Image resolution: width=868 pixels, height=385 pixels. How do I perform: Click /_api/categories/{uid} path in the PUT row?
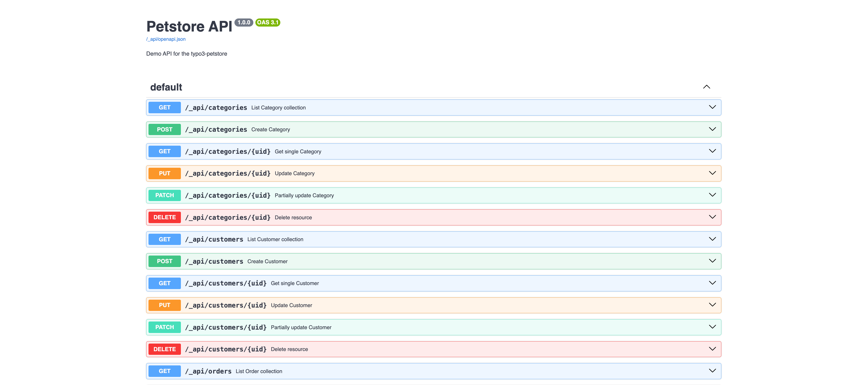click(x=228, y=173)
